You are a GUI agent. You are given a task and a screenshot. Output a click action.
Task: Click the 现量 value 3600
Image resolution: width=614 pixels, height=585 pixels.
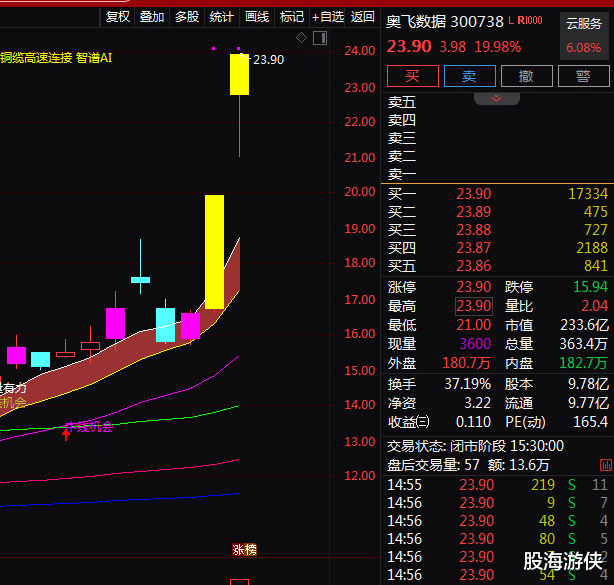pyautogui.click(x=475, y=344)
